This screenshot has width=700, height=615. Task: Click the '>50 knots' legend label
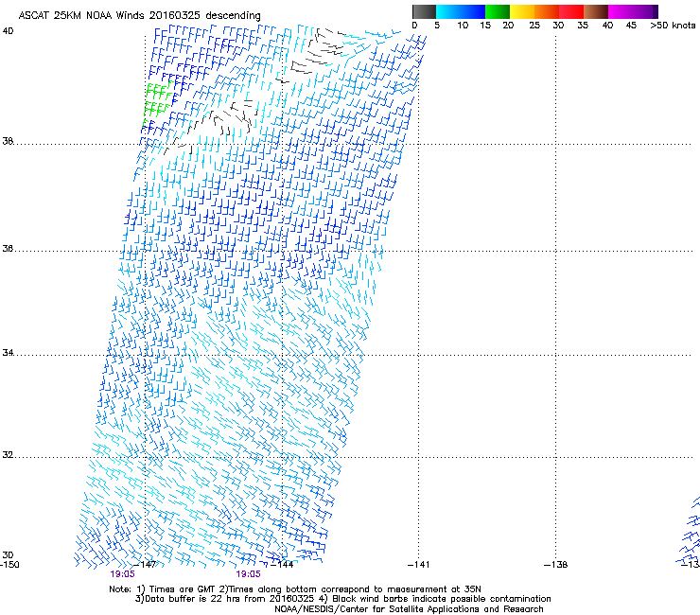point(673,26)
